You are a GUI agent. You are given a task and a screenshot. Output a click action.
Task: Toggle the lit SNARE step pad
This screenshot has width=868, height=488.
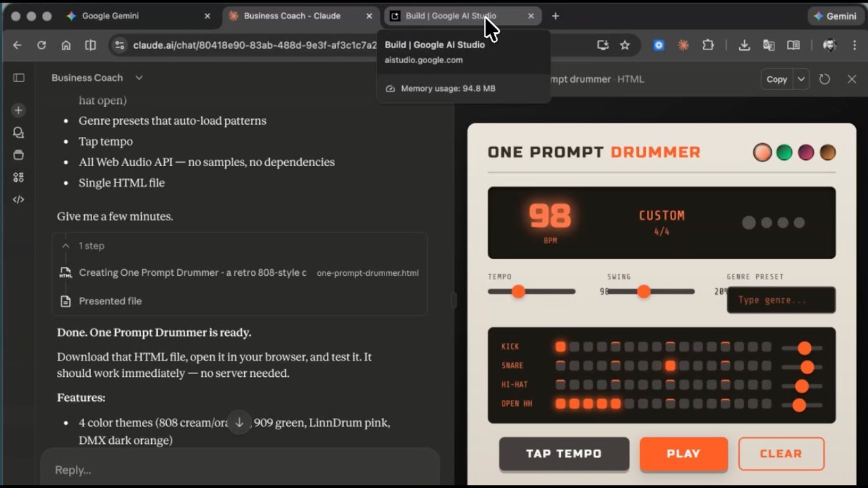670,365
